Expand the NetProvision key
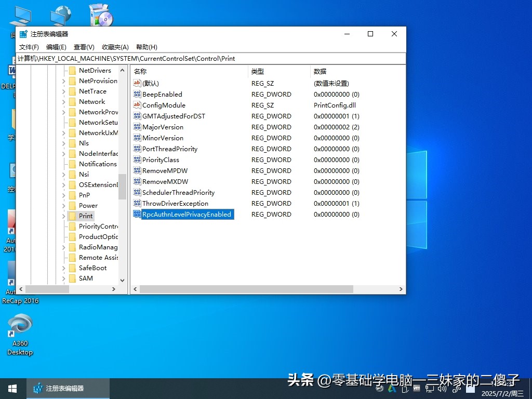 point(64,81)
